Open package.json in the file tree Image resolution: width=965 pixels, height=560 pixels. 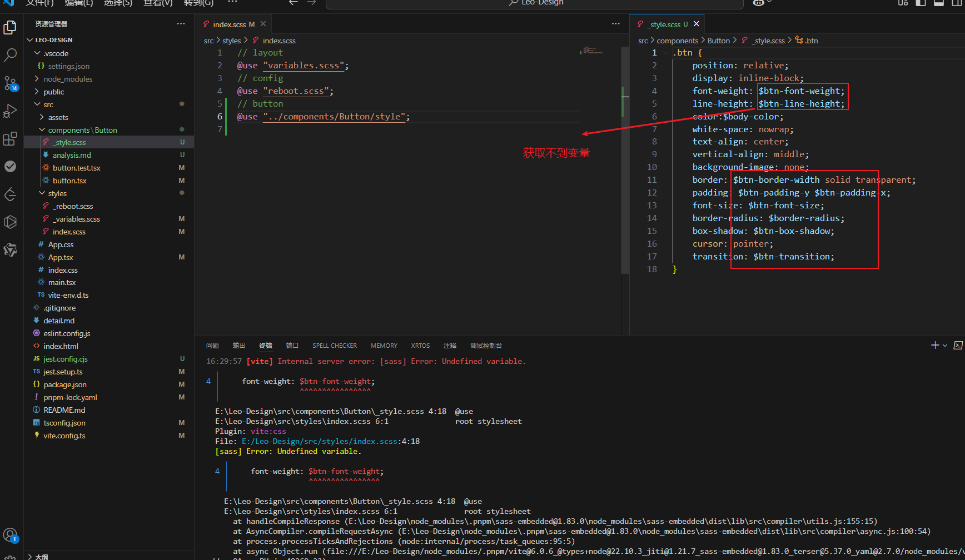[65, 384]
